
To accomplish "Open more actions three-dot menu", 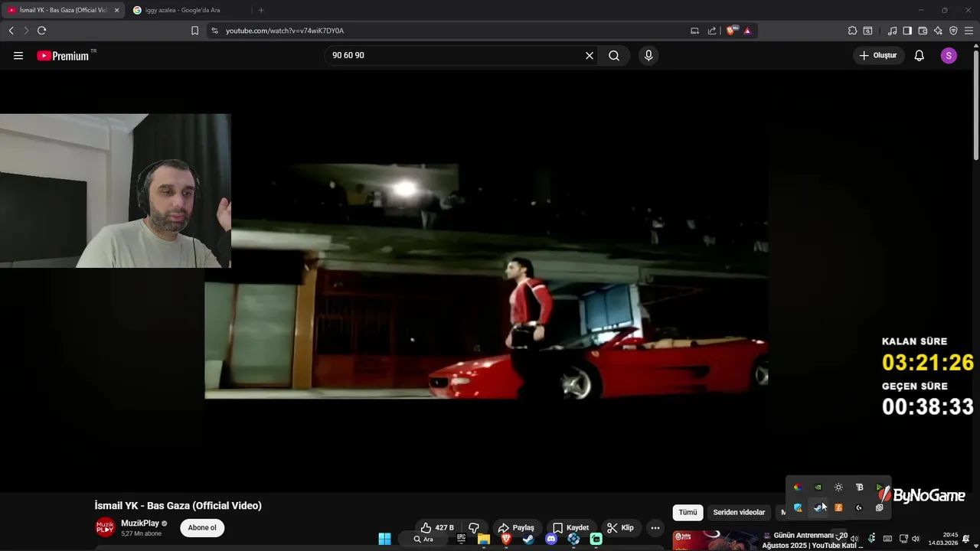I will point(655,528).
